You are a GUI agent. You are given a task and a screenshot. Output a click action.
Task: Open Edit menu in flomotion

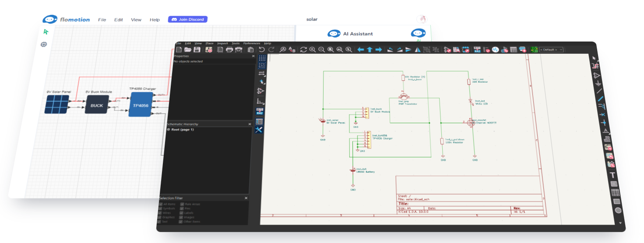119,20
